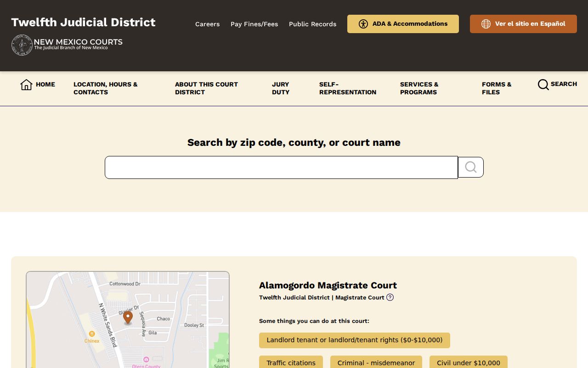Select Traffic citations tag
The image size is (588, 368).
point(291,362)
